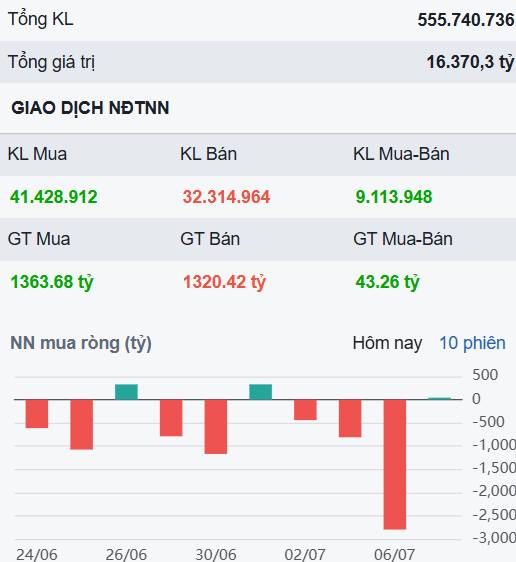Click the green bar between 30/06 and 02/07

coord(261,392)
